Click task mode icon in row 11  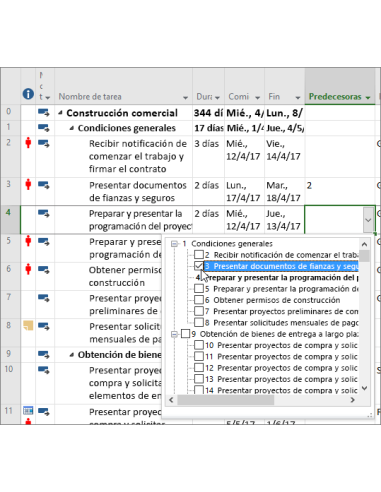[43, 412]
